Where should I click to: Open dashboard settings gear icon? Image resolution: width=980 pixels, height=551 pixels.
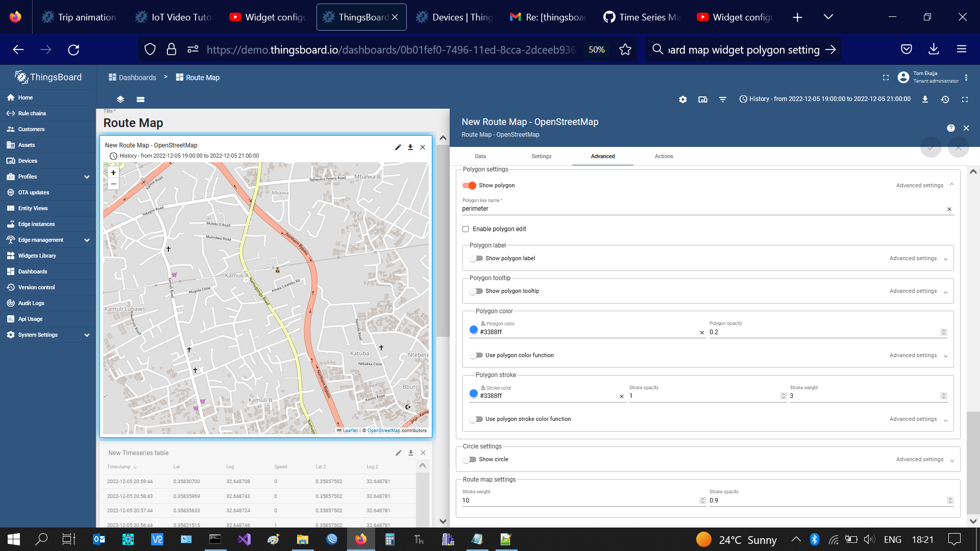683,99
